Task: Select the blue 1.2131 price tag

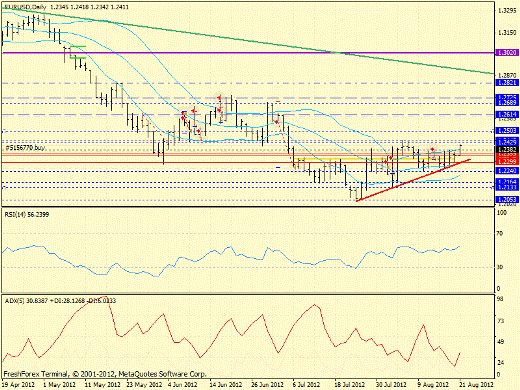Action: tap(507, 187)
